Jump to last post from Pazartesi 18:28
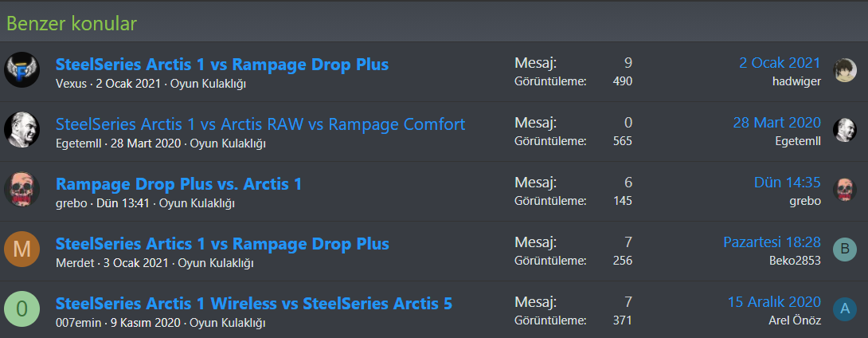This screenshot has height=338, width=868. pos(772,242)
